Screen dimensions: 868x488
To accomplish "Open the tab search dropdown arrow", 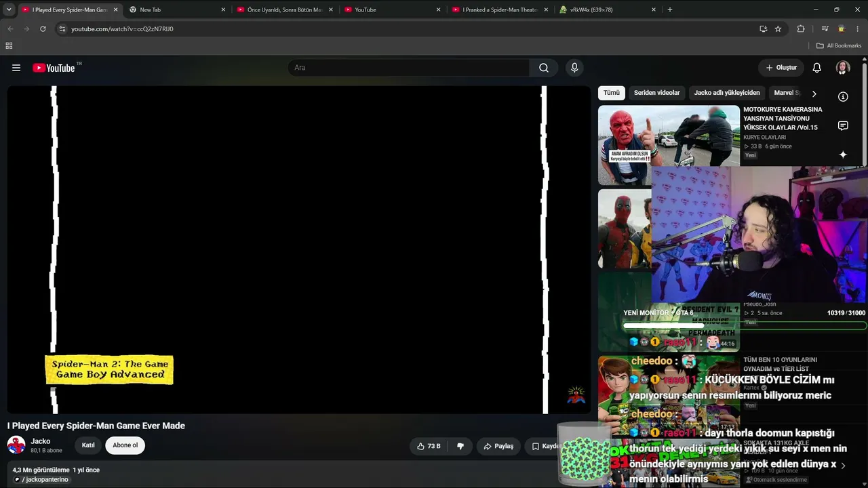I will click(9, 9).
